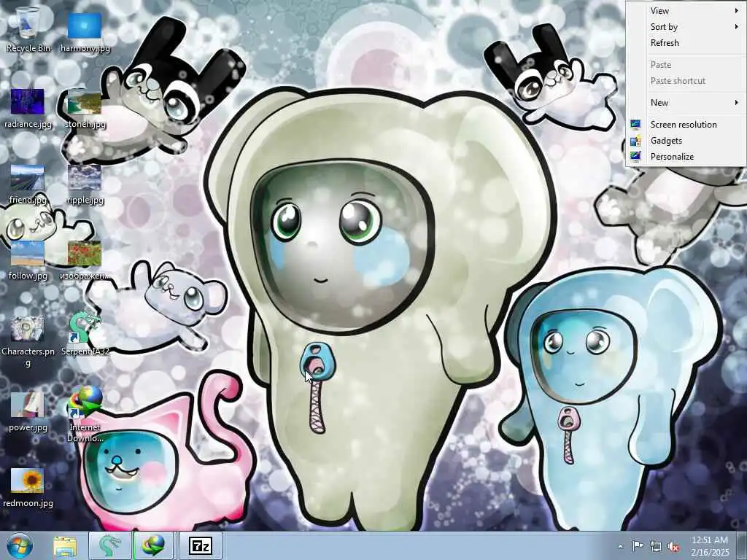Click the Gadgets menu icon
Screen dimensions: 747x560
coord(635,141)
